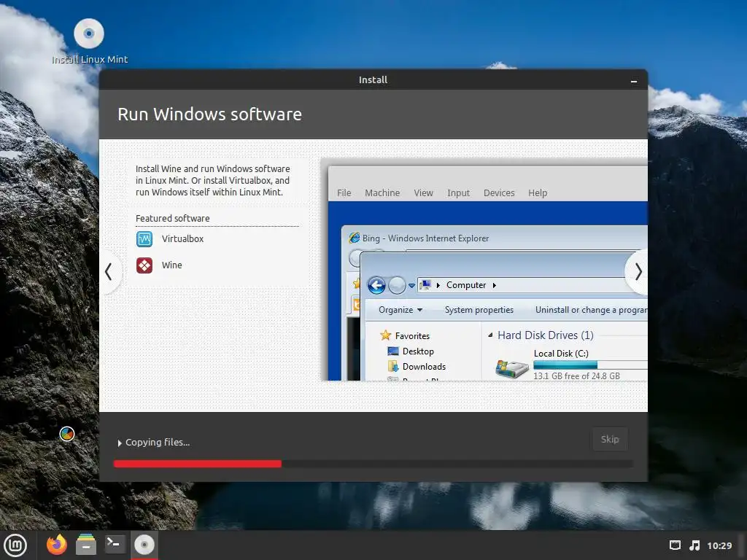This screenshot has height=560, width=747.
Task: Click the 13.1 GB free of 24.8 GB text
Action: pyautogui.click(x=576, y=376)
